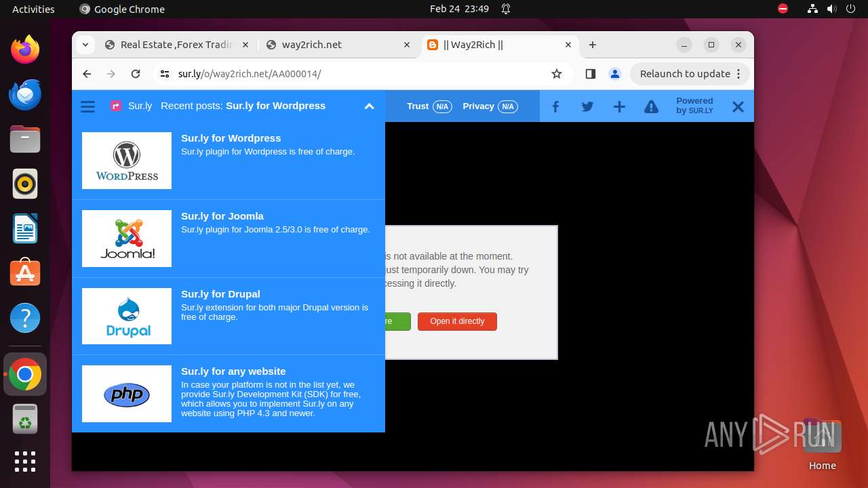Collapse the recent posts panel

[369, 106]
